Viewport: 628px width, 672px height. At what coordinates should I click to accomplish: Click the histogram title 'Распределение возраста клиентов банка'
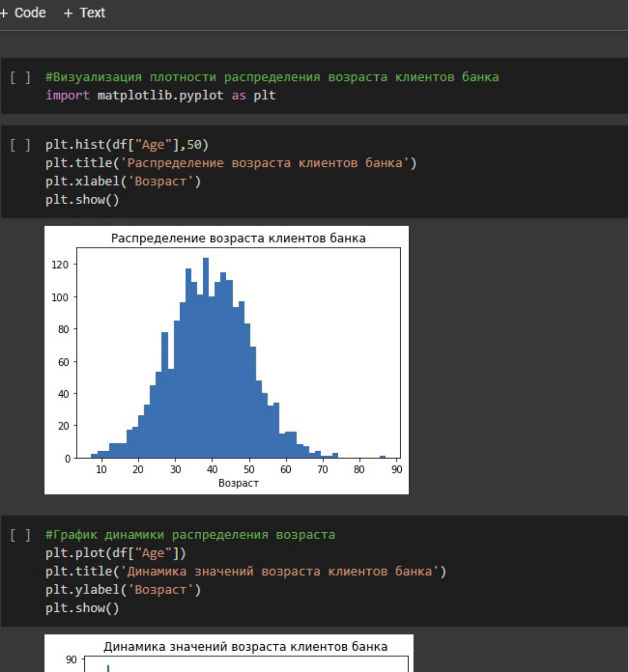(238, 238)
